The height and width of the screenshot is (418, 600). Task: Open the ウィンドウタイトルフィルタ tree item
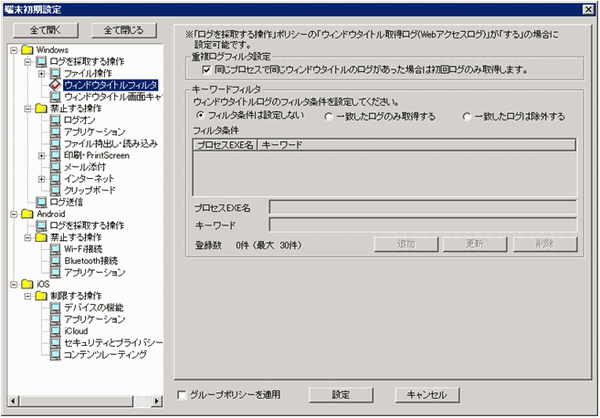coord(111,85)
